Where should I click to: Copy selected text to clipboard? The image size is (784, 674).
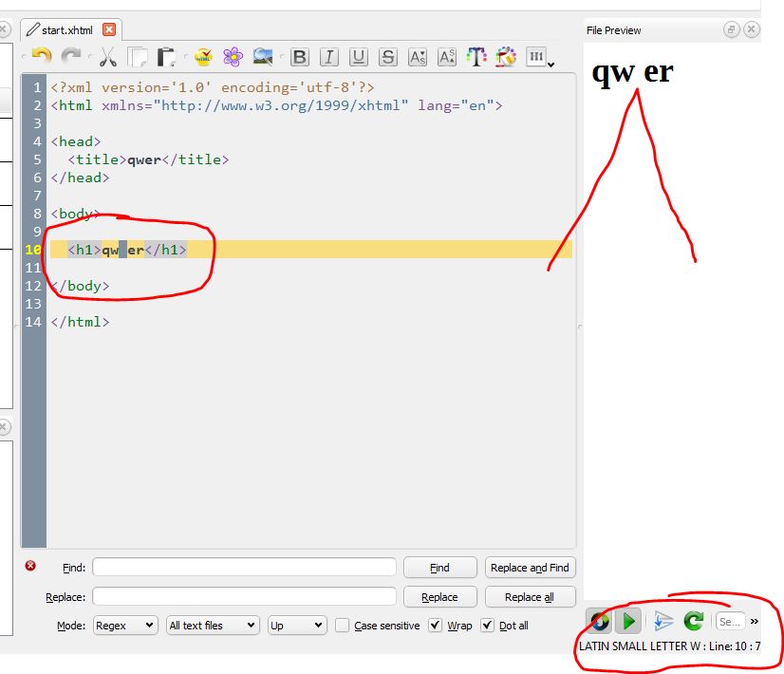pos(138,57)
